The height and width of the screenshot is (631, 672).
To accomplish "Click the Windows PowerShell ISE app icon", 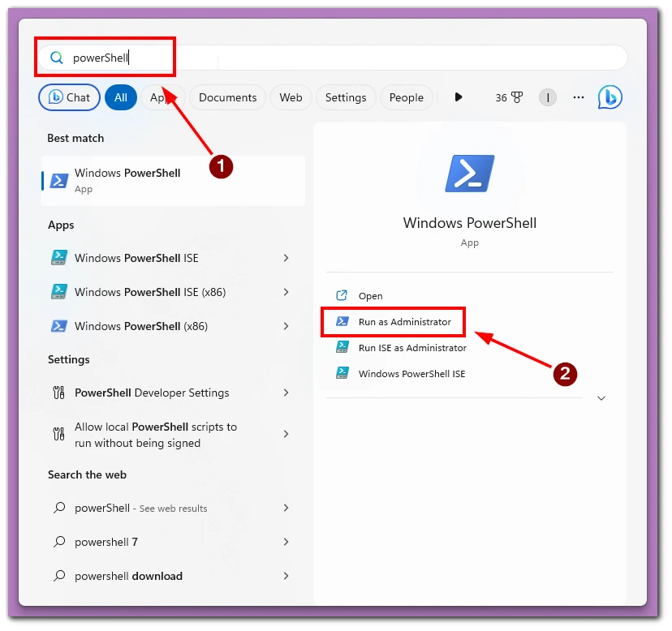I will coord(59,257).
